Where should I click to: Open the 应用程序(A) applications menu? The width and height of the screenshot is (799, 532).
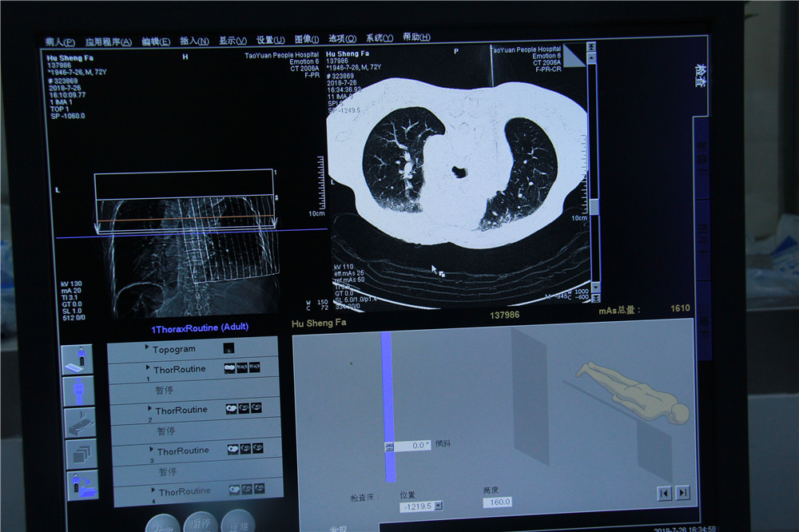point(108,42)
